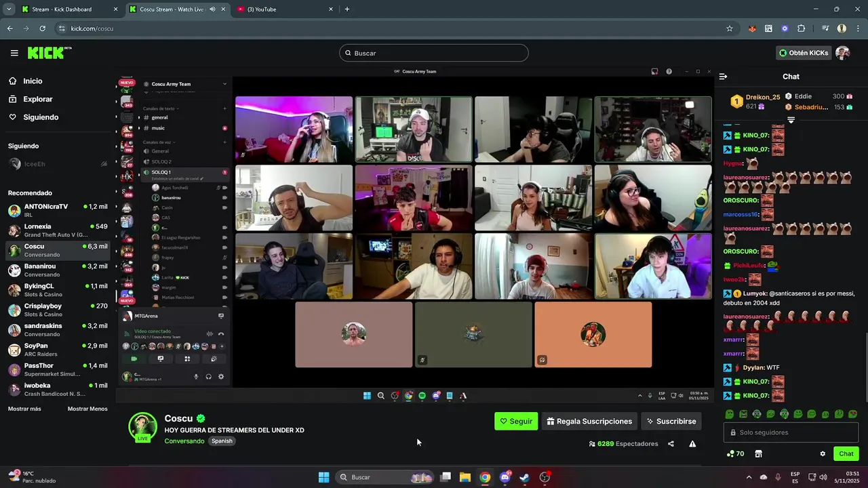This screenshot has height=488, width=868.
Task: Go back in browser history
Action: (x=9, y=28)
